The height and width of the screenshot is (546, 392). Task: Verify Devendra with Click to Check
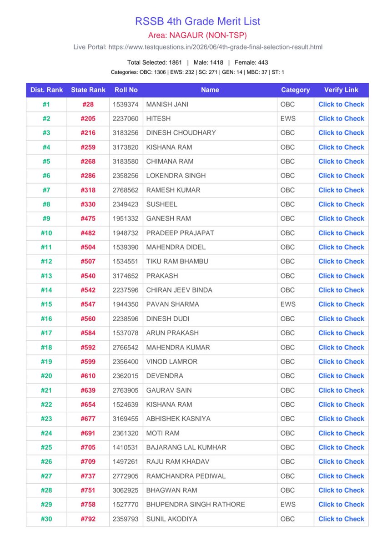tap(341, 376)
